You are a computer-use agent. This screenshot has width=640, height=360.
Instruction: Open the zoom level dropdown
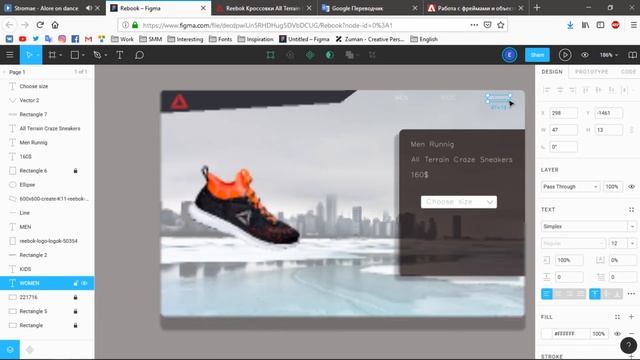point(609,55)
